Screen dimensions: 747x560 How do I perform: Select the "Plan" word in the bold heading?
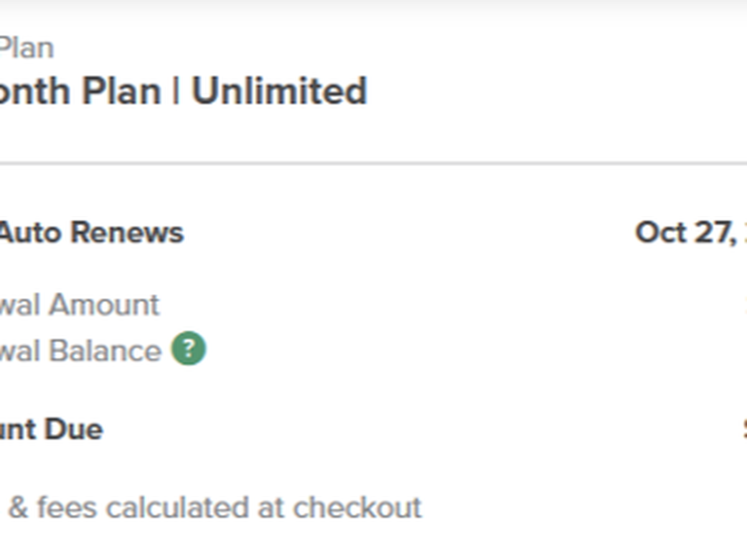(x=121, y=91)
